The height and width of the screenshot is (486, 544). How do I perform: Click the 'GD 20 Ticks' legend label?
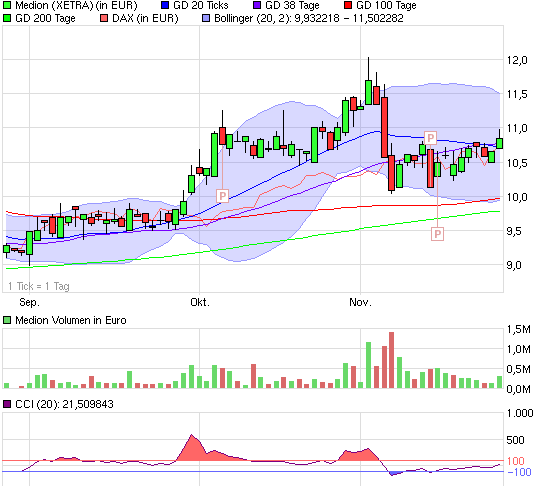tap(201, 5)
